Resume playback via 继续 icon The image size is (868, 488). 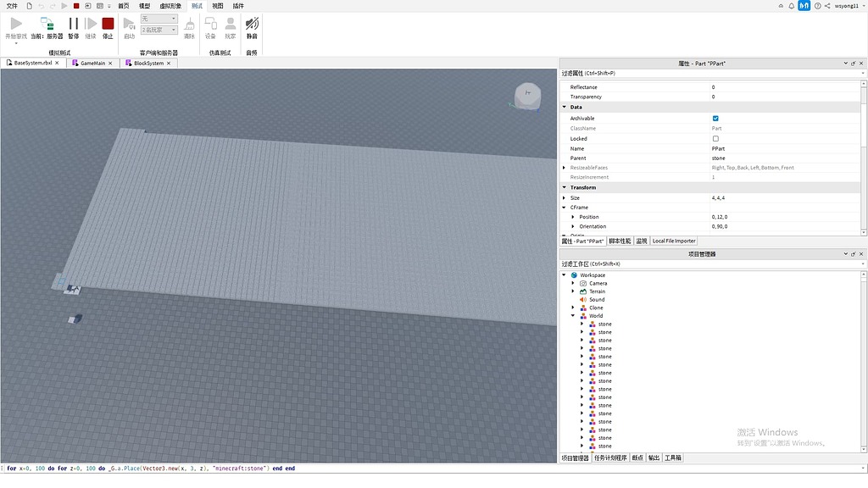click(x=90, y=24)
